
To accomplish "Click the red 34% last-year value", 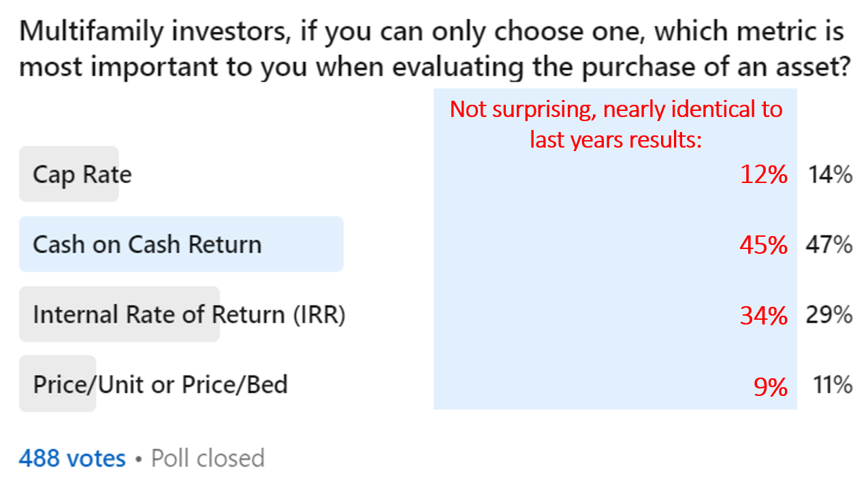I will click(x=764, y=315).
